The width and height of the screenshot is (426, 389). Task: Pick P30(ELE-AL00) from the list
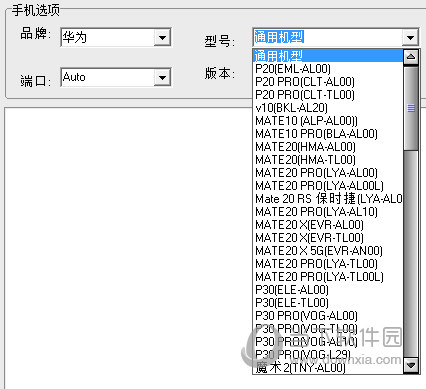coord(328,290)
